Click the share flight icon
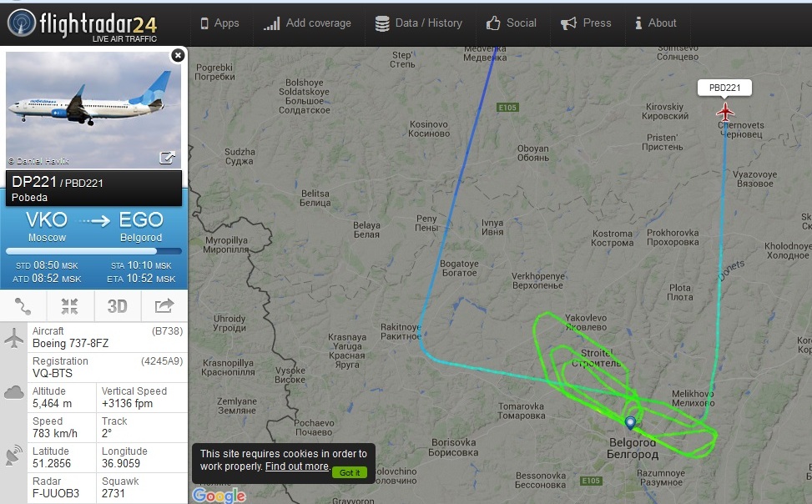The image size is (812, 504). pos(164,306)
